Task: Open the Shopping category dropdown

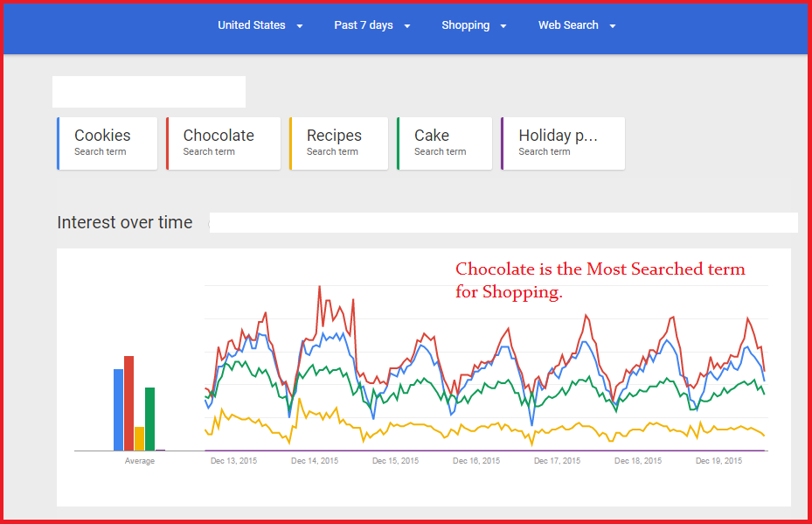Action: 474,25
